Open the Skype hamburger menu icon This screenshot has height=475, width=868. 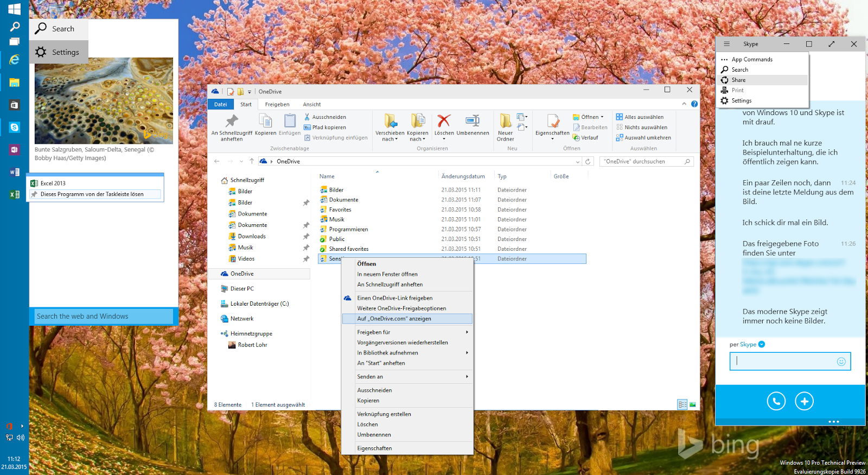click(726, 44)
